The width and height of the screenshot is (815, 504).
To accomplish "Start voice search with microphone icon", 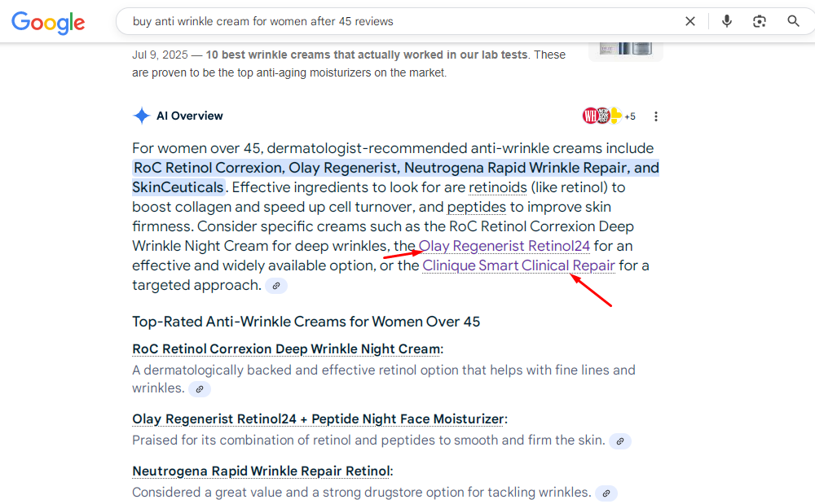I will click(727, 21).
